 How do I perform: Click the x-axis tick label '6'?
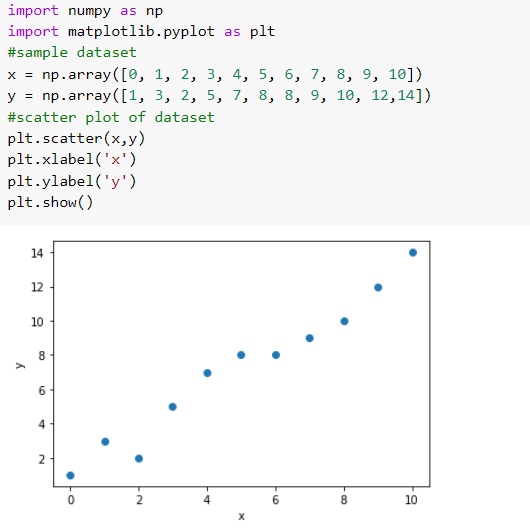click(x=276, y=500)
